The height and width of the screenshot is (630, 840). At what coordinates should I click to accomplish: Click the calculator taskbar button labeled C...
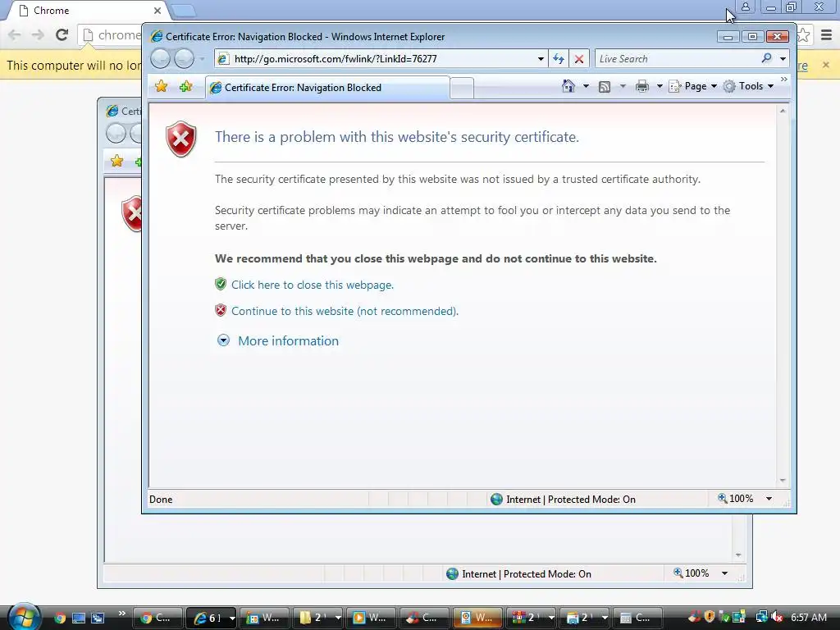click(x=637, y=618)
